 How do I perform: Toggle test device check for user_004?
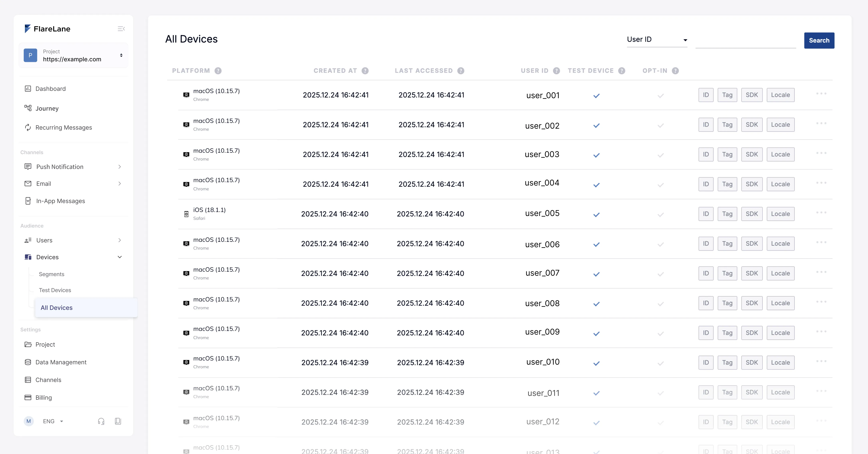tap(596, 185)
